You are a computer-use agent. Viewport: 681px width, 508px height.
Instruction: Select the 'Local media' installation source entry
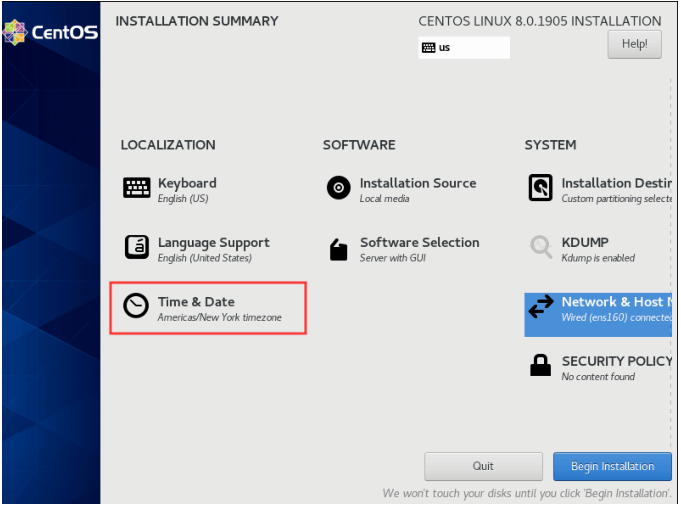tap(384, 199)
